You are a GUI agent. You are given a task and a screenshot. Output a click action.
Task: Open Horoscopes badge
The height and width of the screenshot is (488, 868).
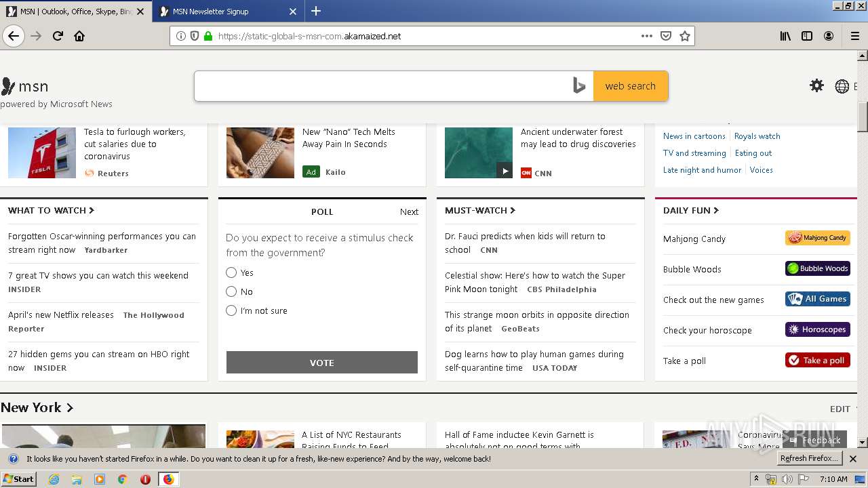818,329
